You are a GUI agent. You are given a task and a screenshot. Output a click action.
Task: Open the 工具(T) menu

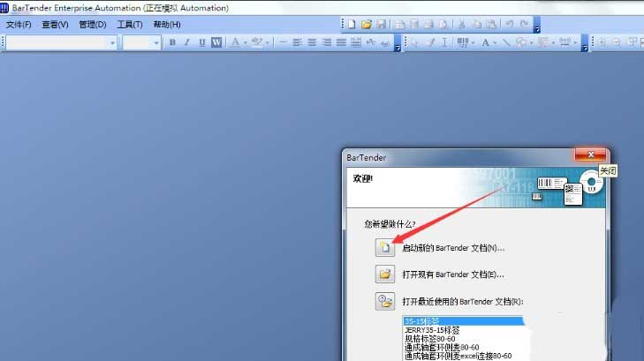tap(130, 25)
